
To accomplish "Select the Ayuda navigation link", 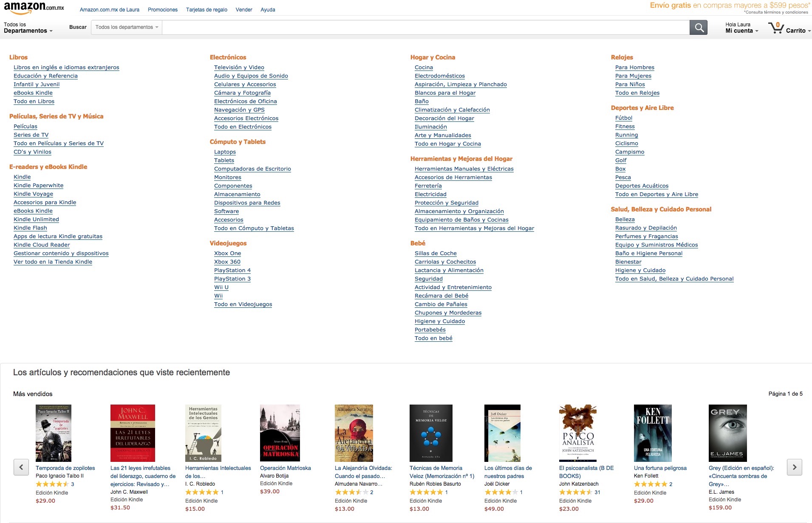I will click(268, 10).
